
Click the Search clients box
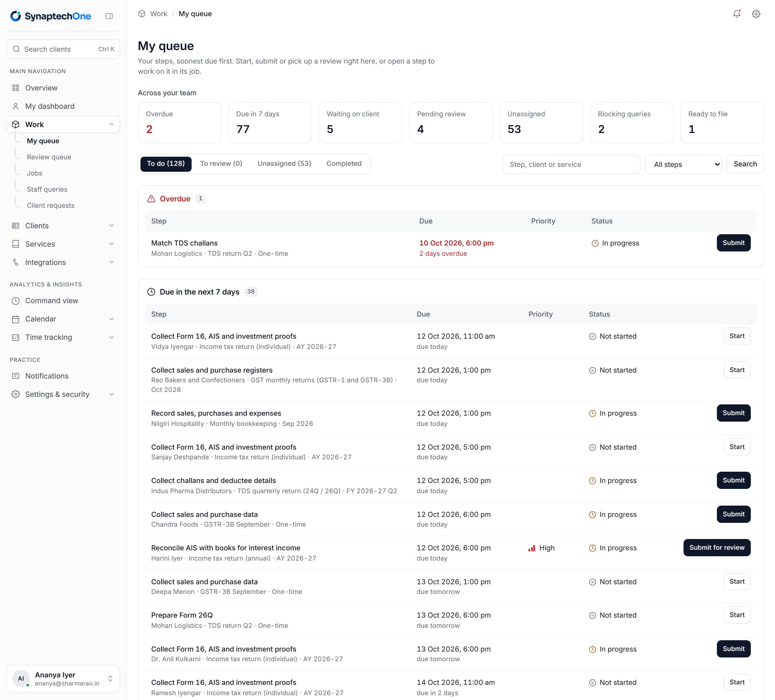coord(63,49)
